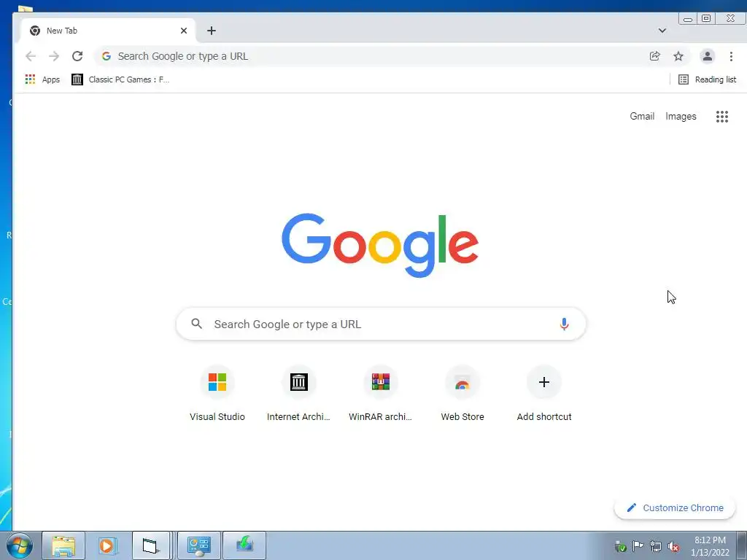The height and width of the screenshot is (560, 747).
Task: Expand the tab search dropdown chevron
Action: click(x=662, y=31)
